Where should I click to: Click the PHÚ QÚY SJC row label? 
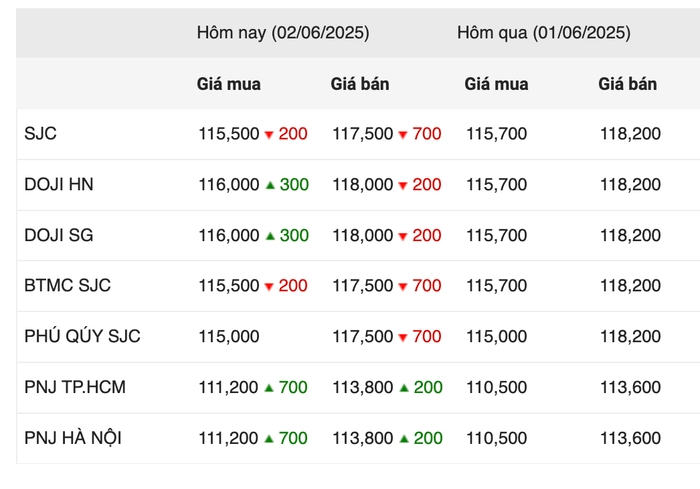point(82,336)
